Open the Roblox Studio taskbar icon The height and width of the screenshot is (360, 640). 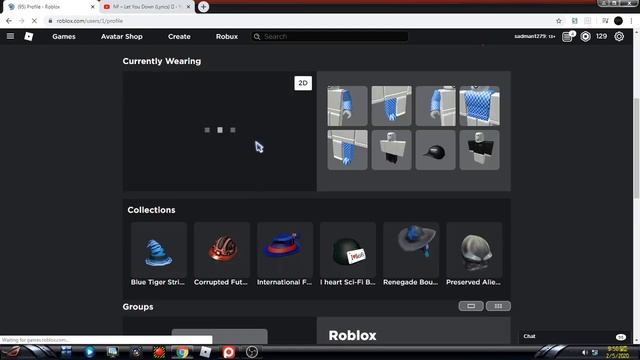point(205,352)
